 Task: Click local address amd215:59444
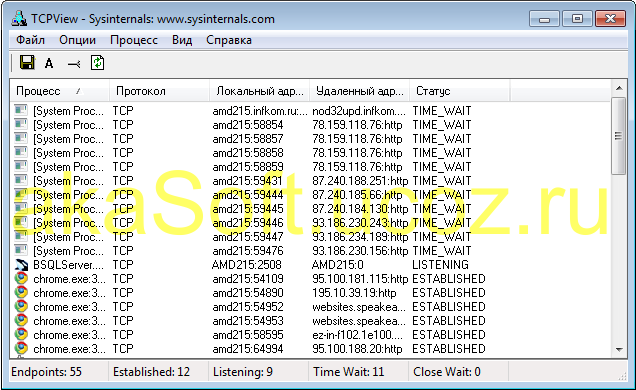248,195
